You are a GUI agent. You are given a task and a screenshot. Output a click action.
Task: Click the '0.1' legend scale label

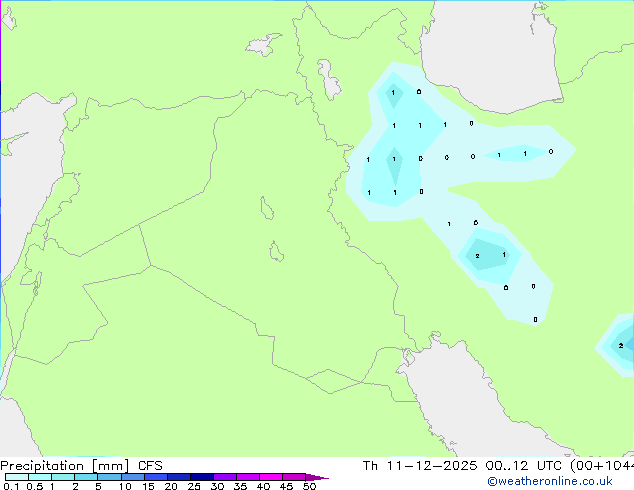tap(11, 486)
